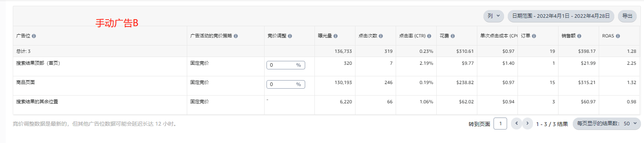Screen dimensions: 644x143
Task: Click info icon next to 竞价调整 header
Action: [290, 36]
